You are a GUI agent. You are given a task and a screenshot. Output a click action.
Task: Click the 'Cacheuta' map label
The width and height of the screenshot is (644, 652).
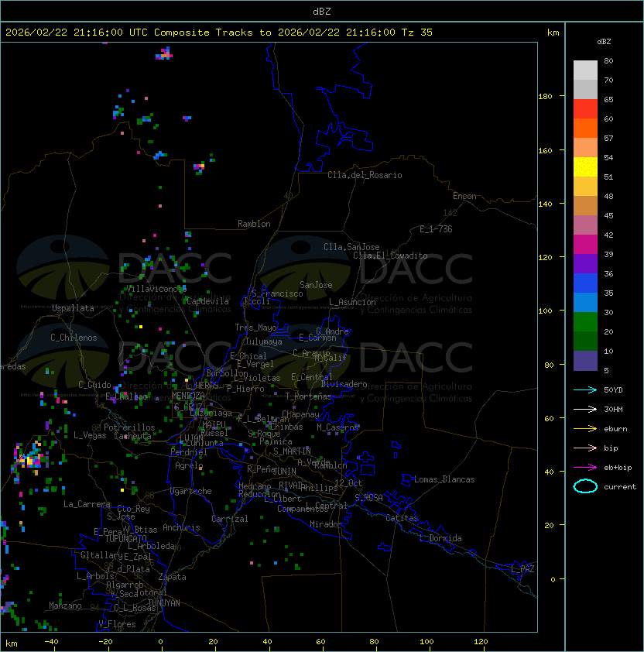click(132, 436)
